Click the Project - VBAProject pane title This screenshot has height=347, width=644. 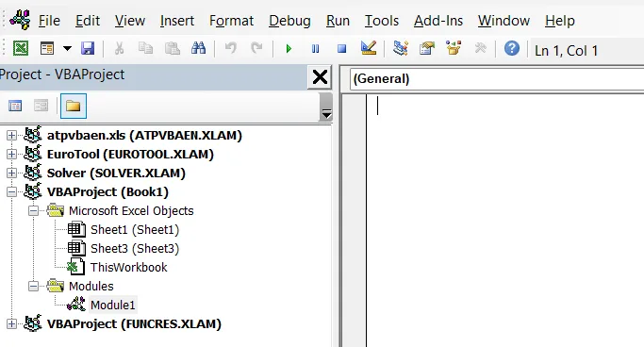[x=62, y=74]
